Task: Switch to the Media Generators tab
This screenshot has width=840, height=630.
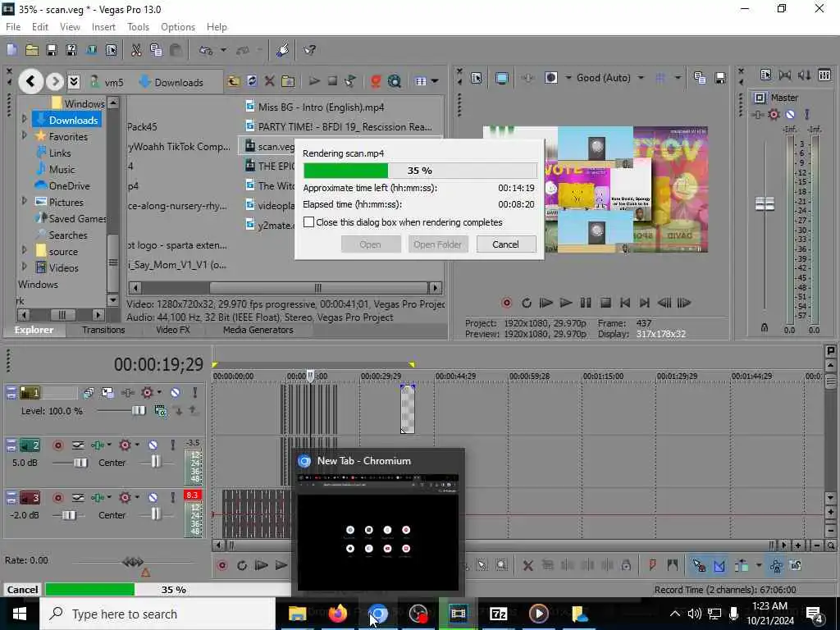Action: point(258,330)
